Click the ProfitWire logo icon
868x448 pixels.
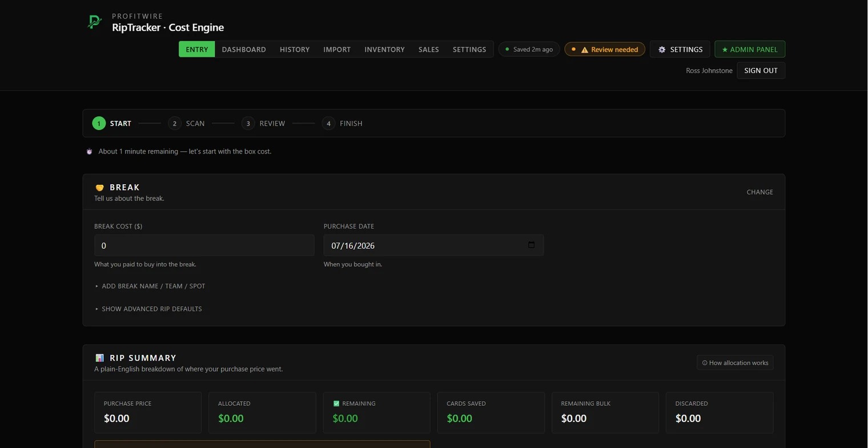[x=94, y=22]
